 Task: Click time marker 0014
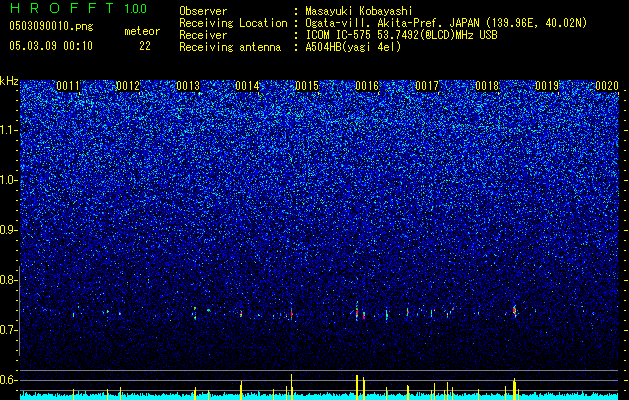coord(247,86)
